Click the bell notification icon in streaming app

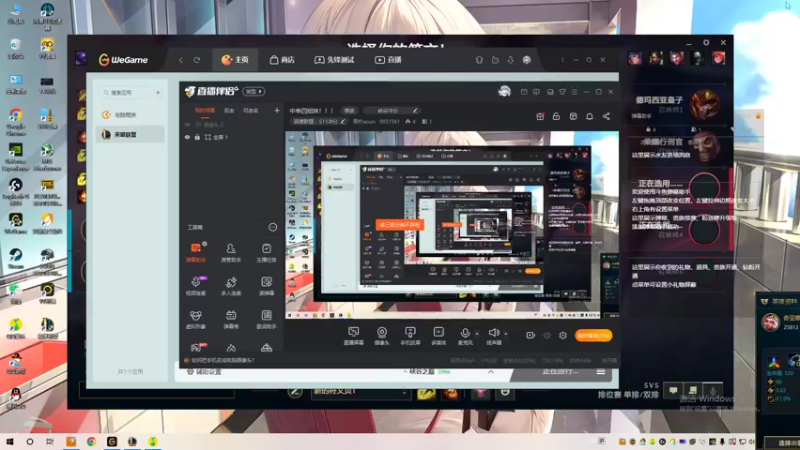(x=589, y=116)
